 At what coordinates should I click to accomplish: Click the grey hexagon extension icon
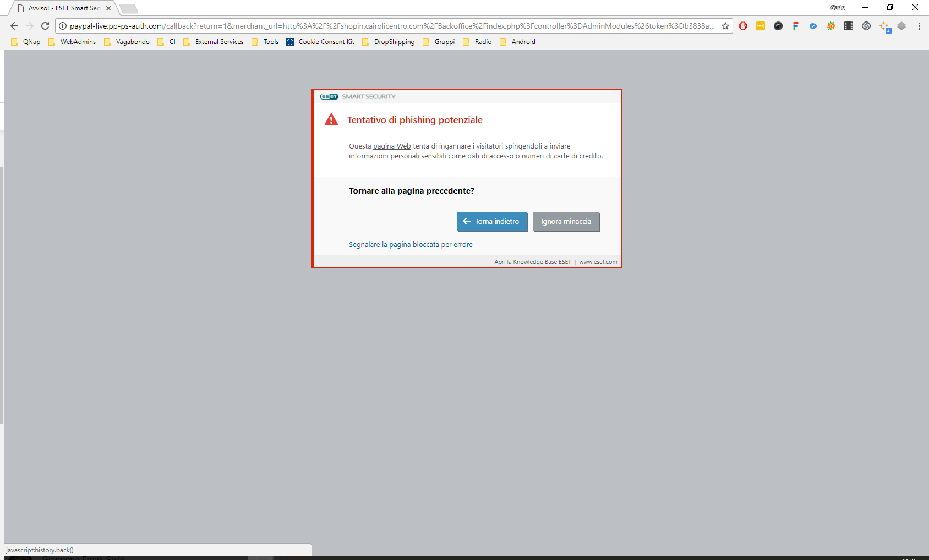(x=901, y=26)
